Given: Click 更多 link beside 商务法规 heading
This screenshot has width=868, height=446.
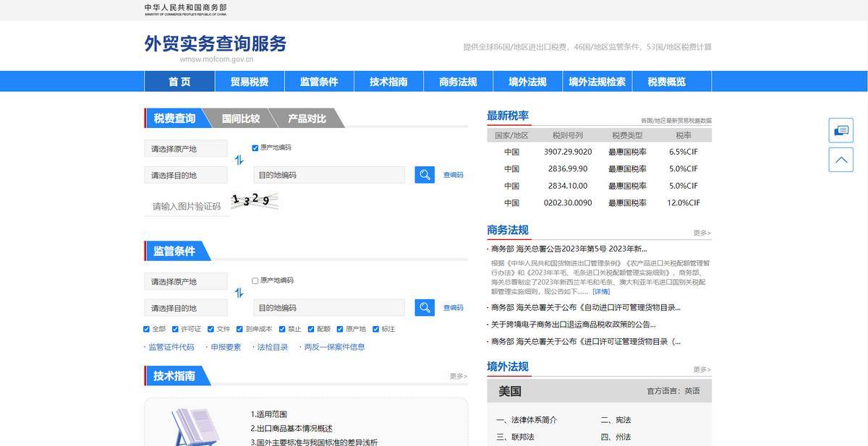Looking at the screenshot, I should 702,233.
